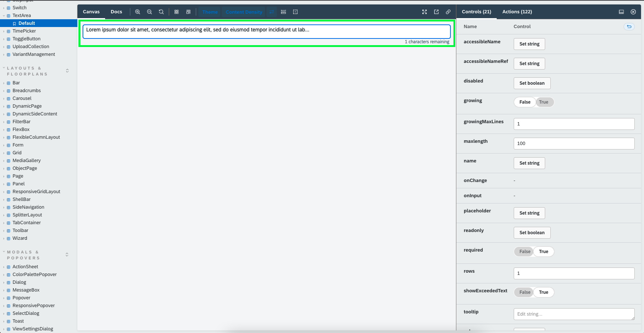Set growing to True

(x=544, y=102)
